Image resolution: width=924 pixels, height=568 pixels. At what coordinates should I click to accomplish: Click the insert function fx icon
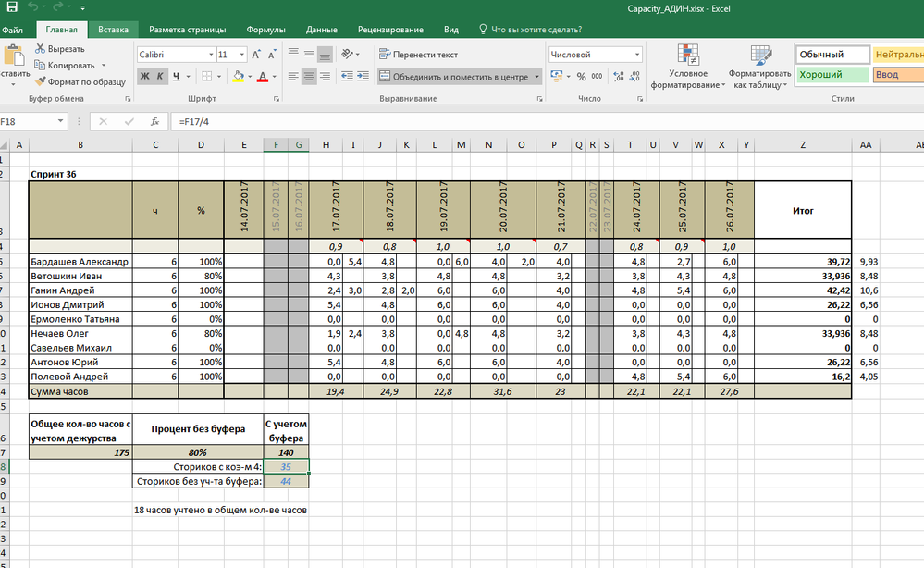tap(155, 121)
